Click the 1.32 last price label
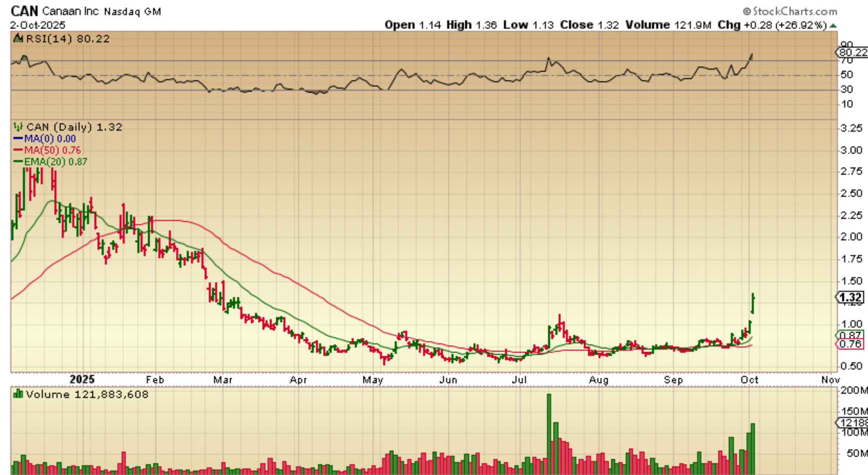 tap(850, 298)
